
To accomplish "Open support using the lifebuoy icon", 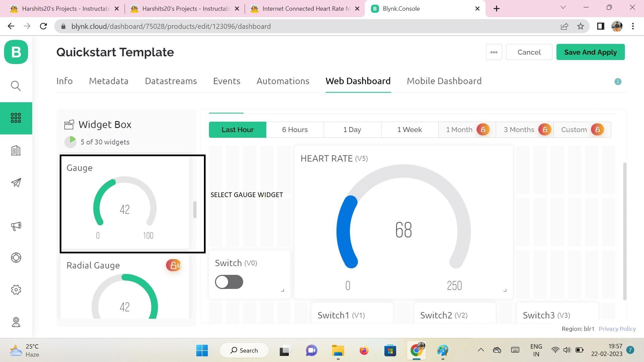I will click(x=16, y=257).
